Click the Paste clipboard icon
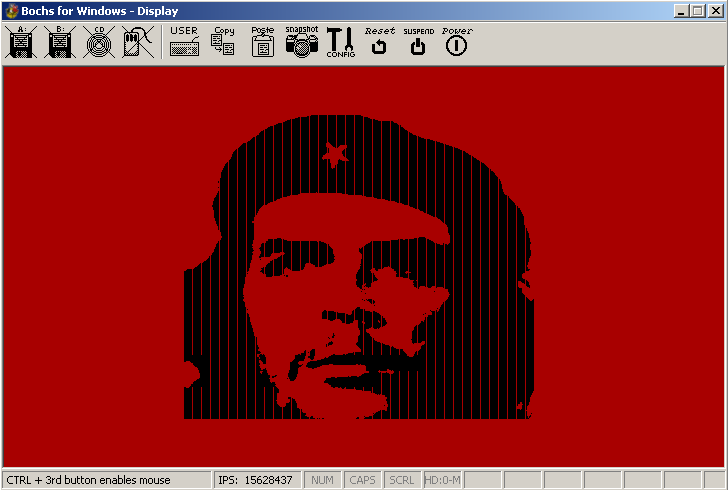Screen dimensions: 728x490 (x=263, y=42)
